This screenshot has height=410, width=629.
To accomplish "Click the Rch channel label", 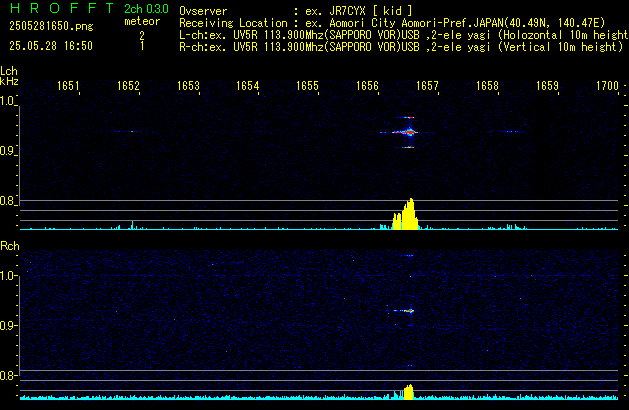I will 10,246.
